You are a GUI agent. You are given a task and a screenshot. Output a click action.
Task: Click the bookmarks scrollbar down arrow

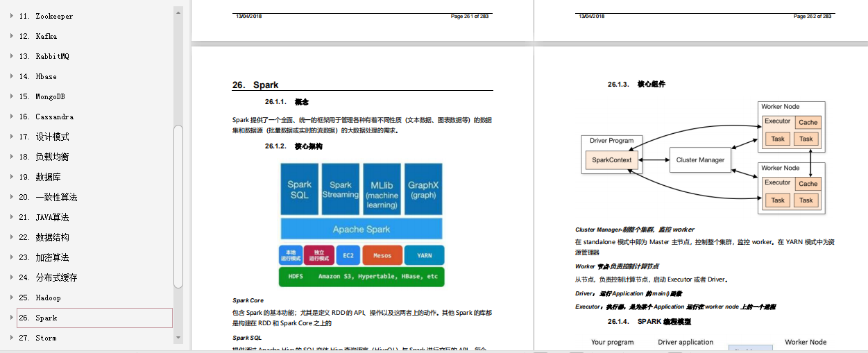[178, 339]
